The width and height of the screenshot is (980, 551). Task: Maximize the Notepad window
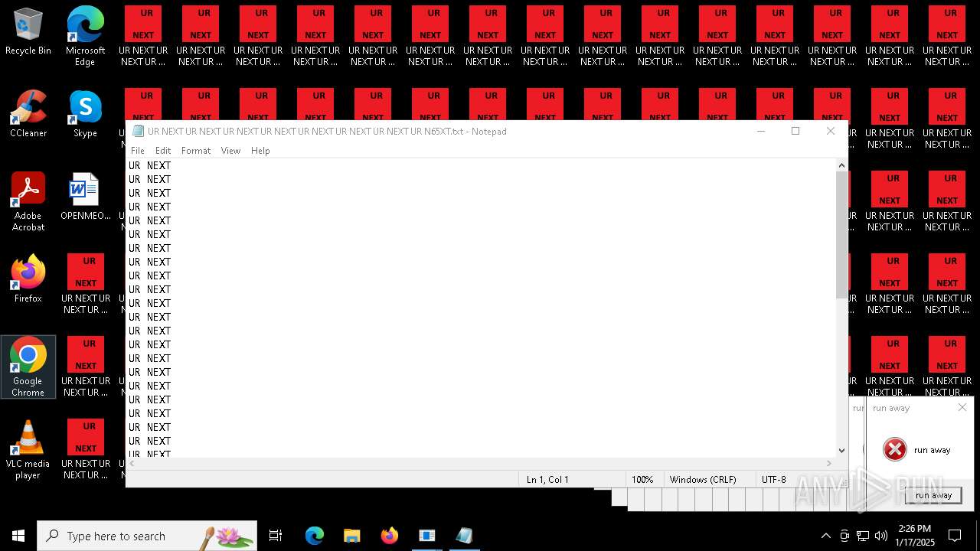pyautogui.click(x=795, y=131)
